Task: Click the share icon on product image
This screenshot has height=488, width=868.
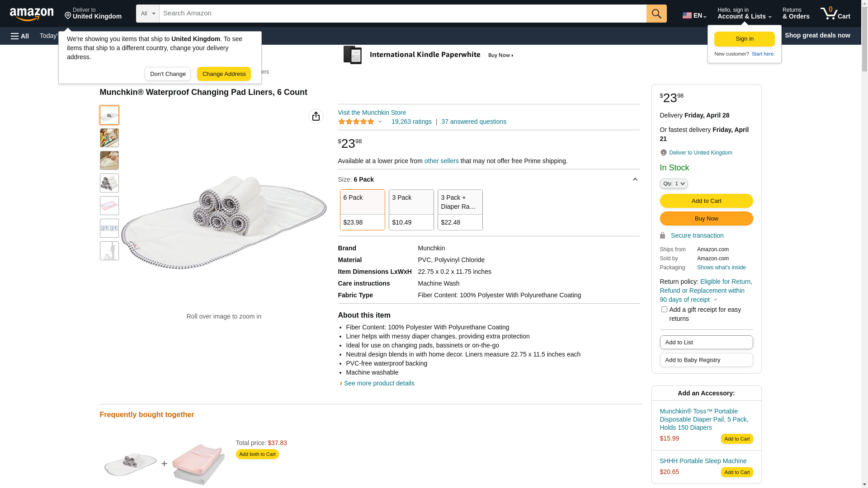Action: pos(316,116)
